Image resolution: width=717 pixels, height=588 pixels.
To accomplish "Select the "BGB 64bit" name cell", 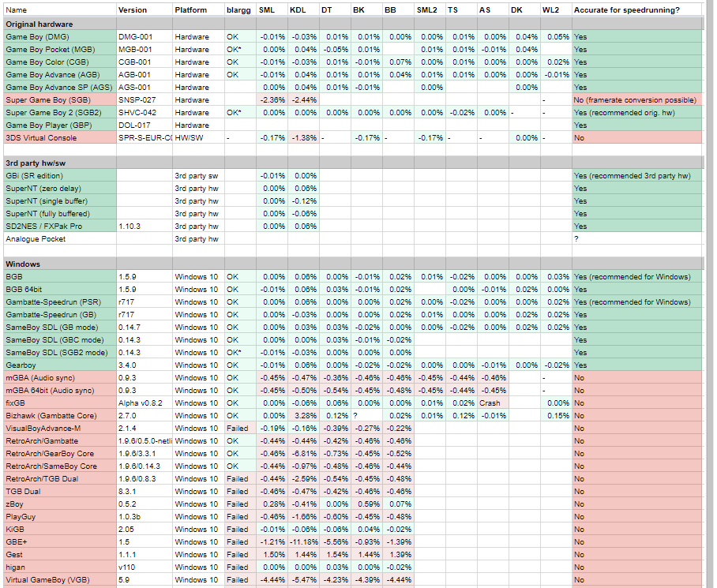I will (60, 289).
